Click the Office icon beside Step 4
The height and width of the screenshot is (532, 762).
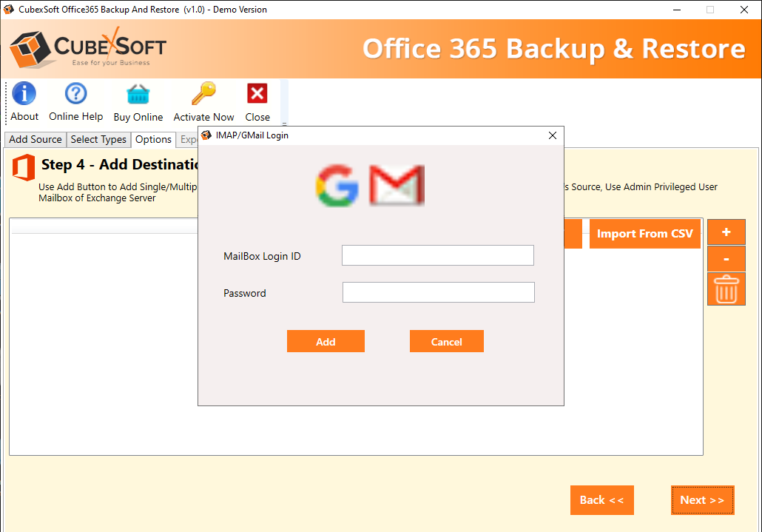[24, 167]
